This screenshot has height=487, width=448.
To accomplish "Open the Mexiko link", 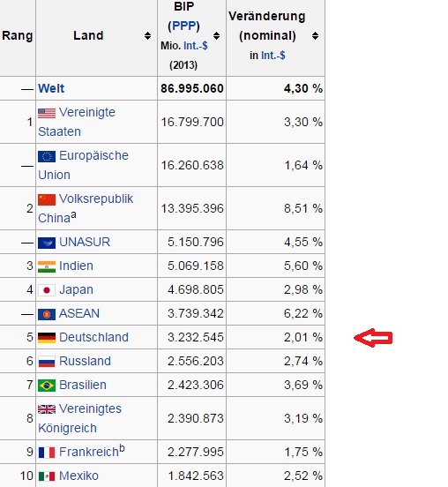I will pos(78,476).
